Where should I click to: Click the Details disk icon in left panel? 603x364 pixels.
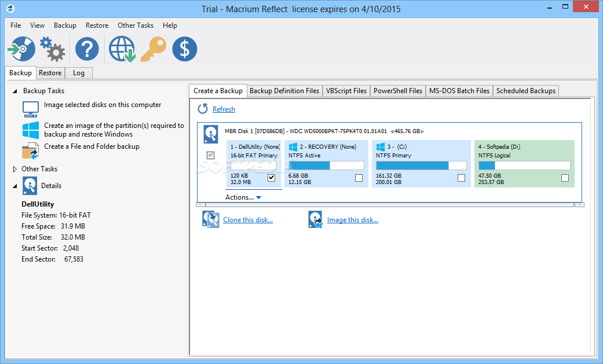tap(30, 186)
